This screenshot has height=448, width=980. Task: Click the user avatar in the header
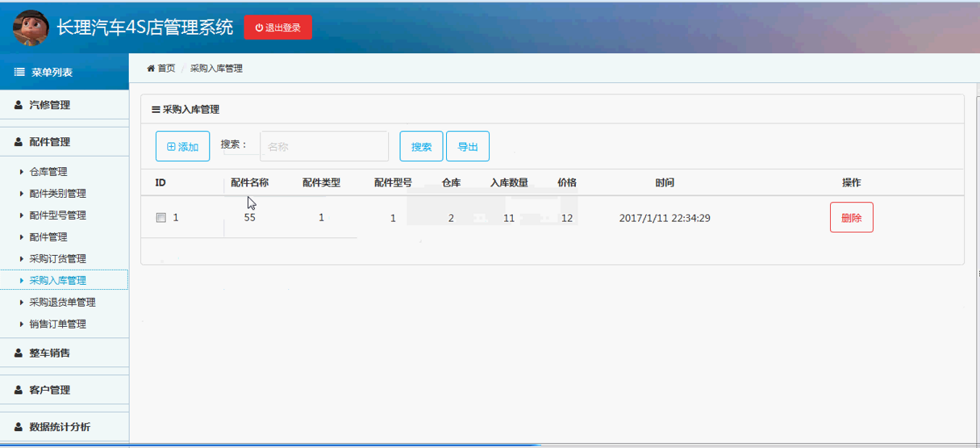(x=31, y=27)
